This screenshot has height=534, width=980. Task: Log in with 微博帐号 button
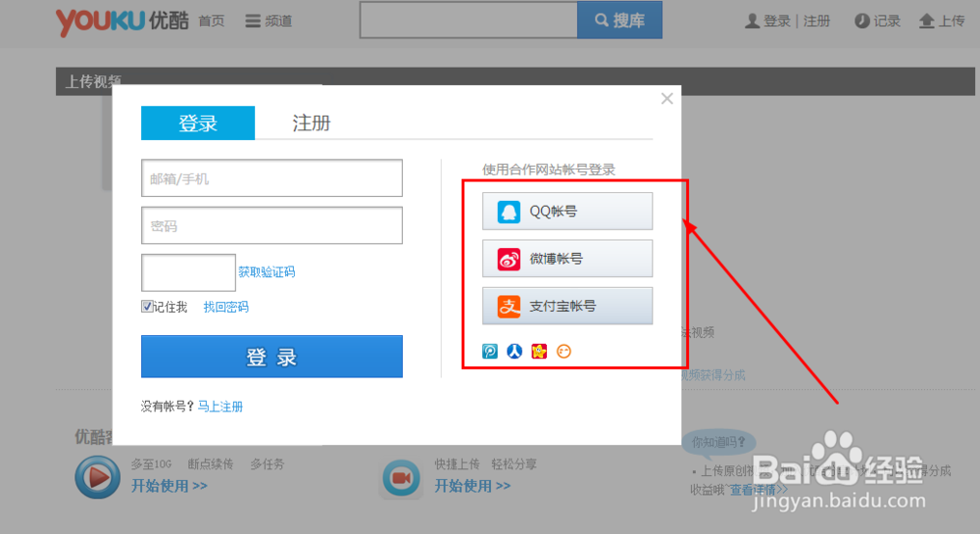pyautogui.click(x=567, y=259)
